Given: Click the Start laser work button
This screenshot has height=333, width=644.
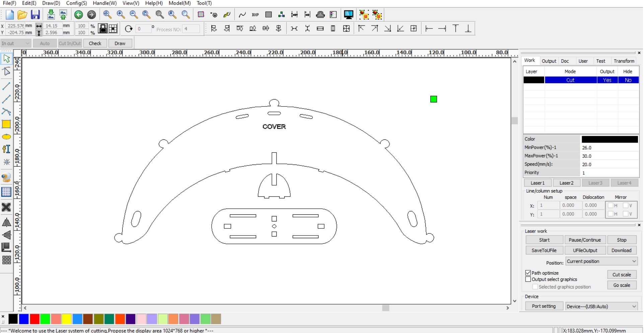Looking at the screenshot, I should (x=544, y=240).
